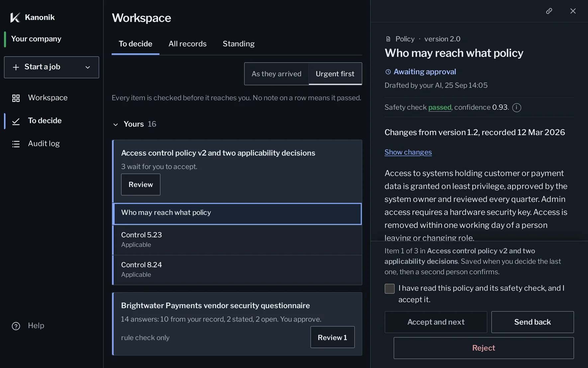This screenshot has width=588, height=368.
Task: Click the Kanonik logo icon
Action: pos(15,17)
